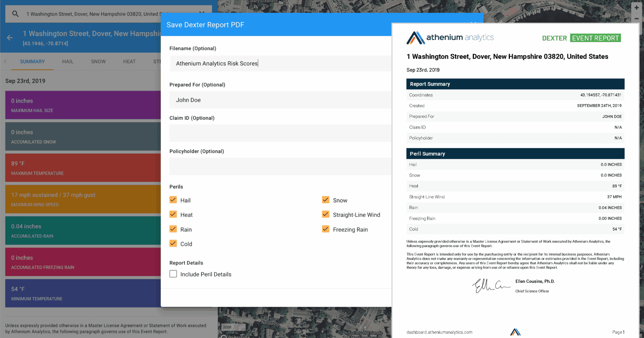Click the green EVENT REPORT badge

[x=595, y=38]
